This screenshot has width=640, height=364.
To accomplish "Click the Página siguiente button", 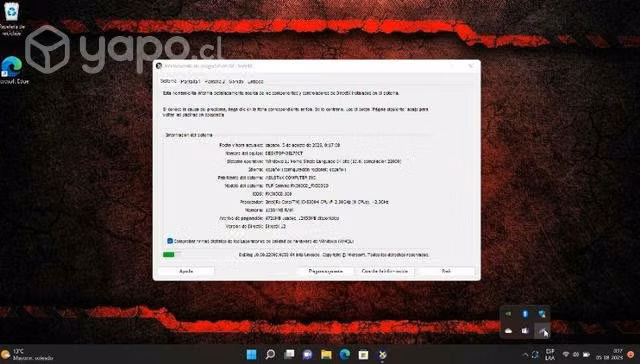I will 325,271.
